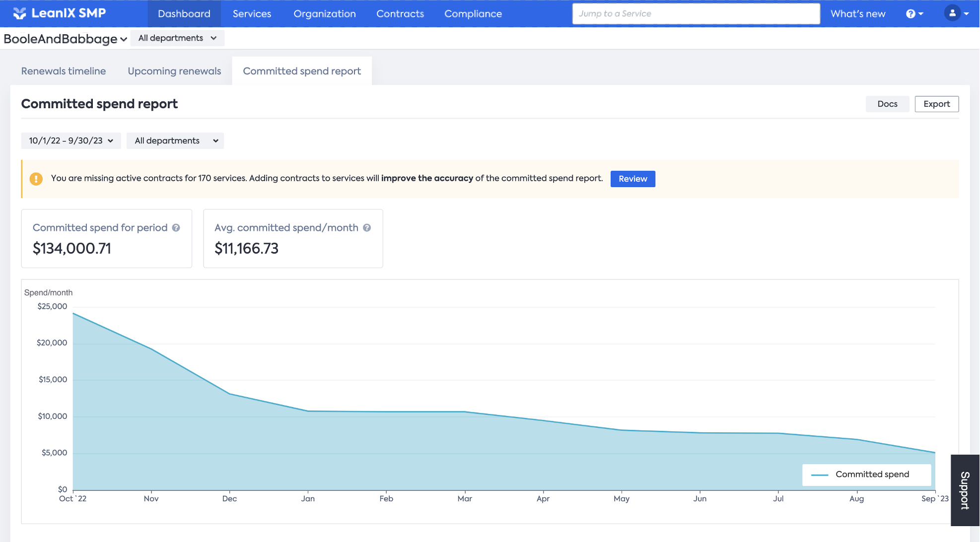
Task: Toggle Committed spend series in chart legend
Action: tap(866, 474)
